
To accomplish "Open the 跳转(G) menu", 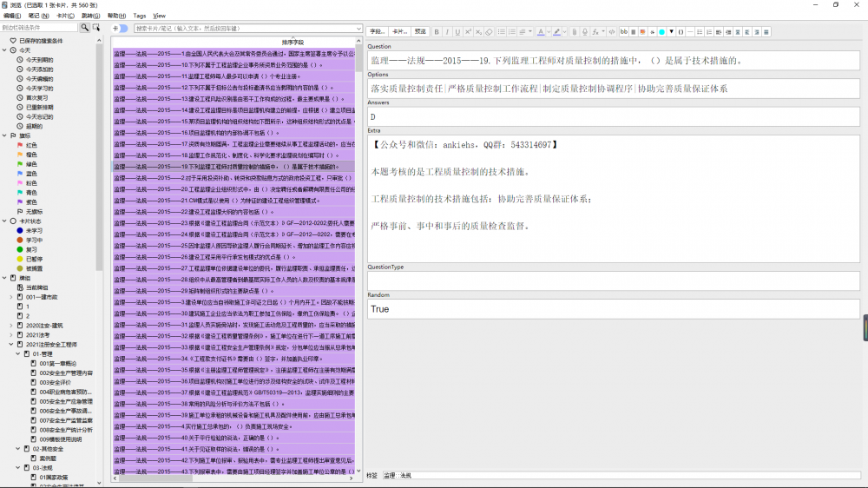I will tap(91, 16).
